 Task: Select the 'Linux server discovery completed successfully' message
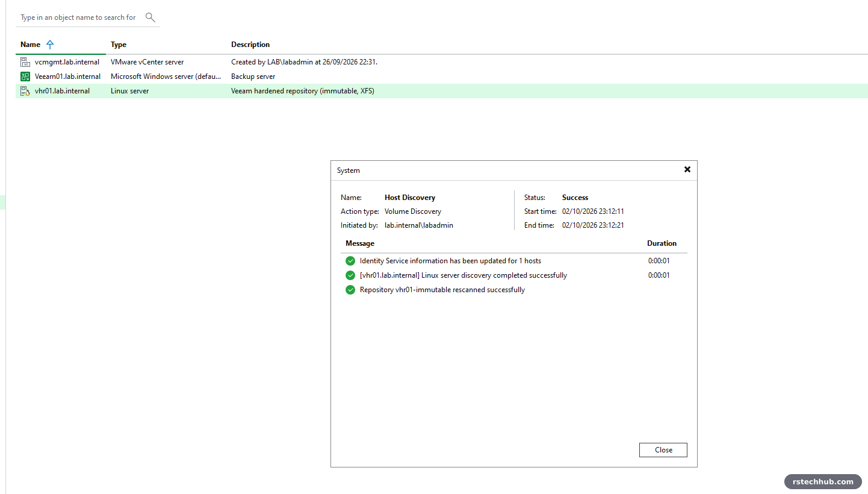click(x=463, y=275)
